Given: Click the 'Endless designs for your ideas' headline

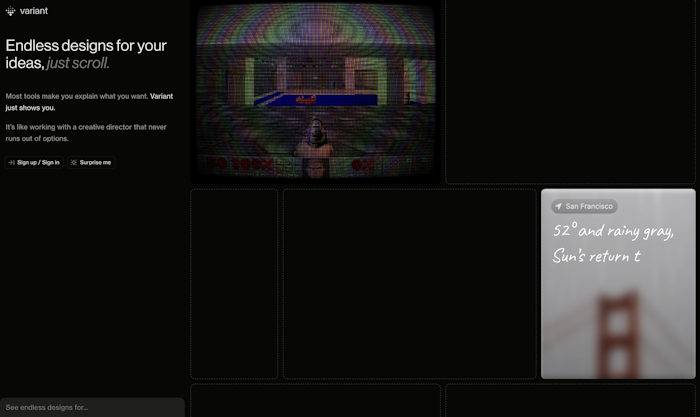Looking at the screenshot, I should click(x=86, y=54).
